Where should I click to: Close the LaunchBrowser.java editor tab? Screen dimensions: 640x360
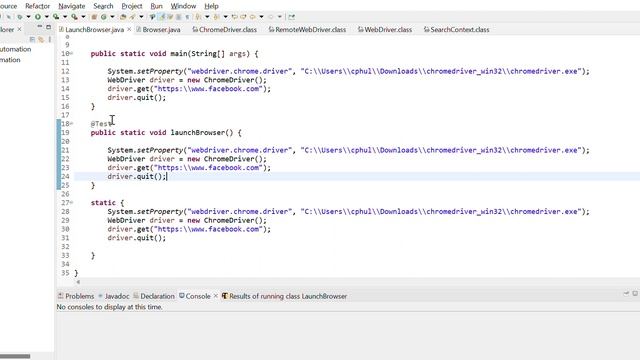(x=129, y=29)
